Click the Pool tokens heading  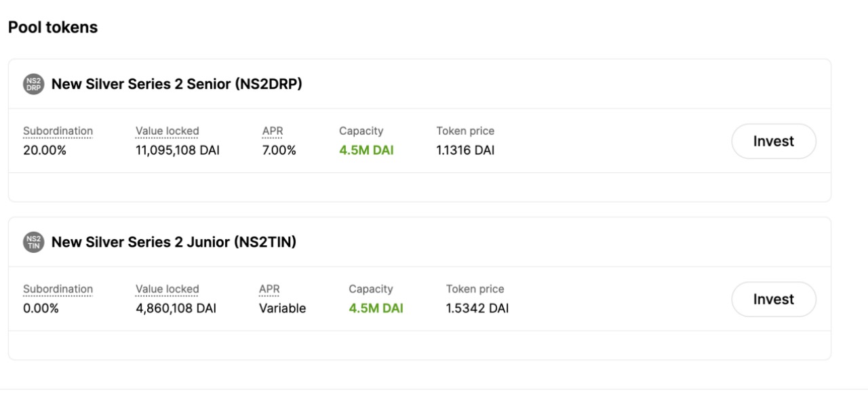[x=53, y=27]
